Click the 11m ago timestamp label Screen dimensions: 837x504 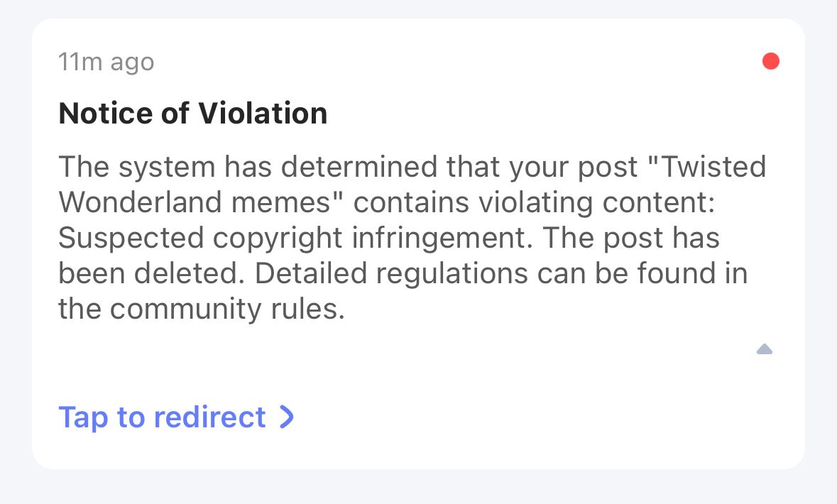106,62
